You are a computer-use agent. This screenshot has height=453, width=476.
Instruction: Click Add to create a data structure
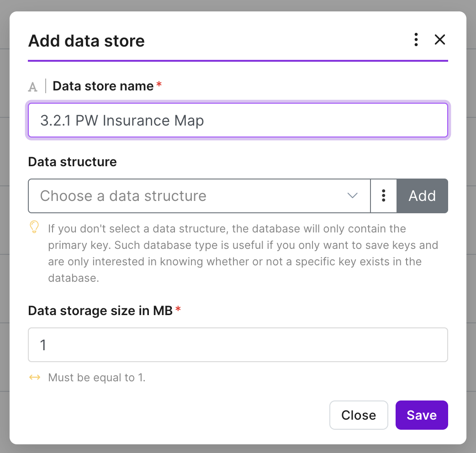coord(422,196)
